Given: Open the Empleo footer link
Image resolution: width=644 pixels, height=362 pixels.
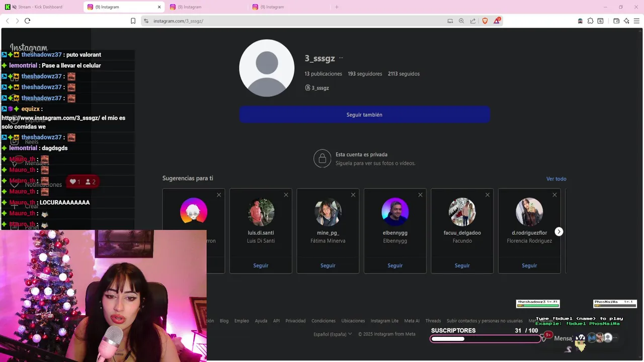Looking at the screenshot, I should point(242,321).
